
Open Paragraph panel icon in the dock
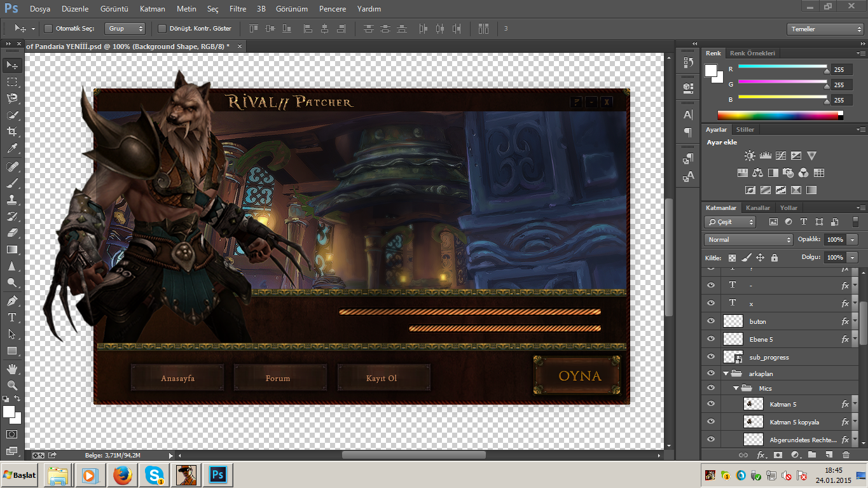point(688,132)
